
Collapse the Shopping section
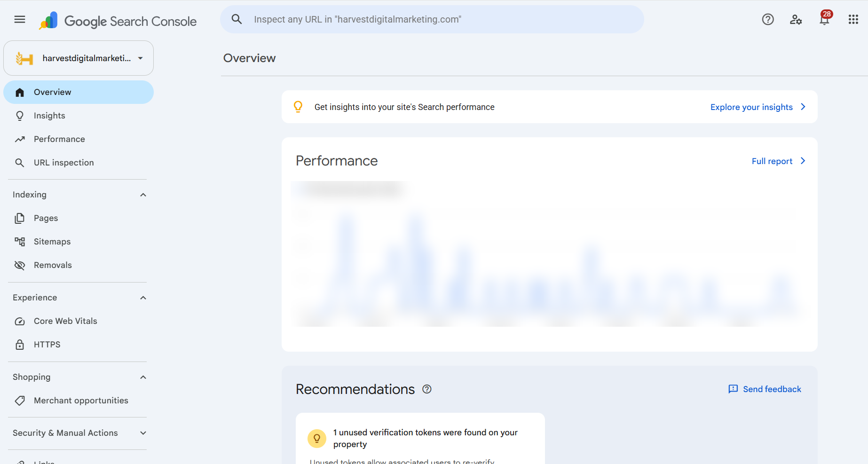143,377
